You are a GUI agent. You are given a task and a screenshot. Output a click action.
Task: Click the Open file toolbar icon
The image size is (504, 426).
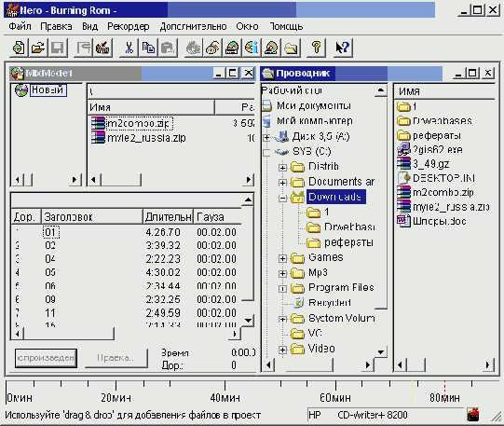(x=38, y=48)
